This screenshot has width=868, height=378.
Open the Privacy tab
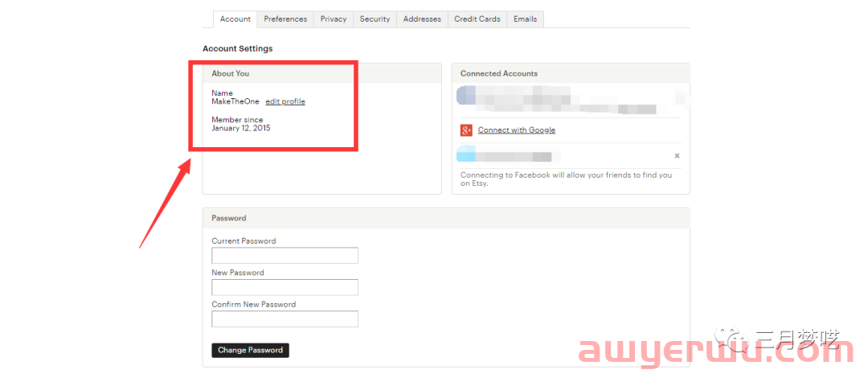(x=334, y=18)
